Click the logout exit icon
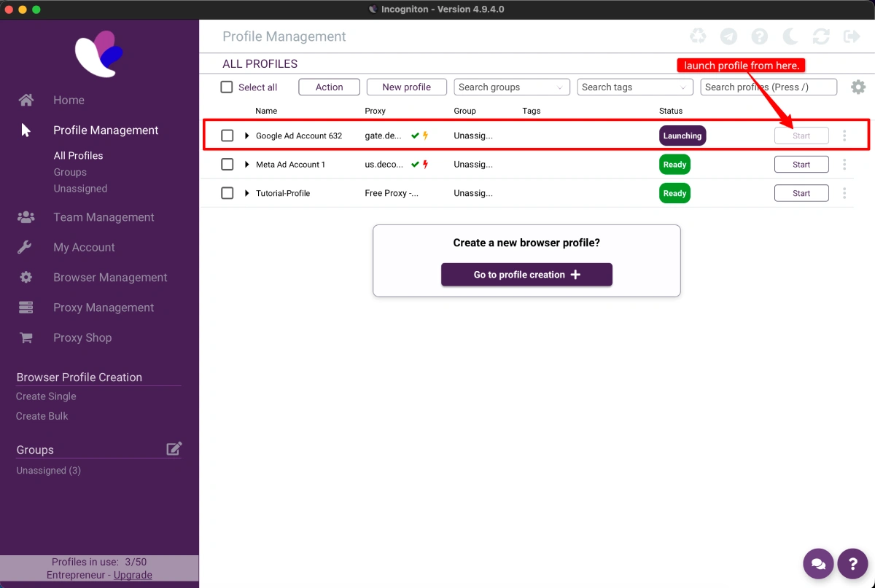Screen dimensions: 875x588 point(851,36)
